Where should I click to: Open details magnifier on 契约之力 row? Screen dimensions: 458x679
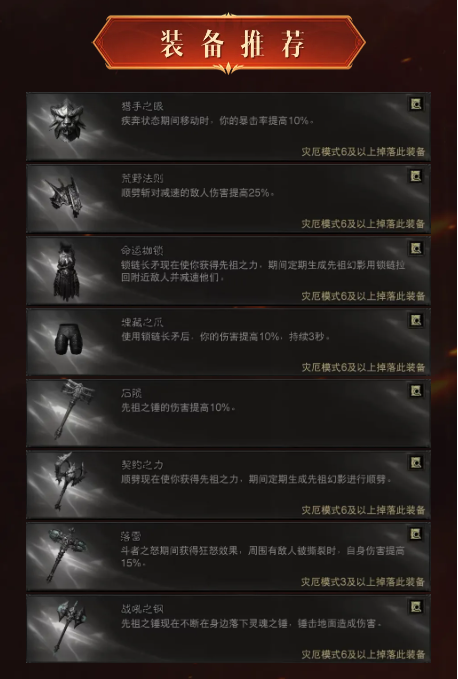(416, 463)
